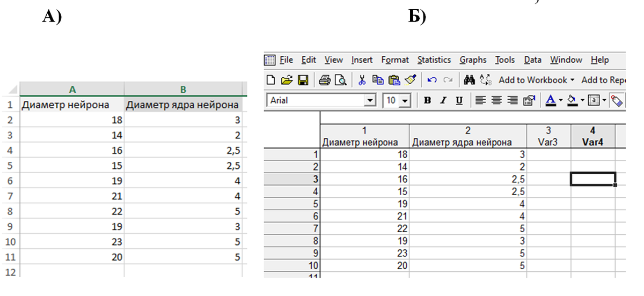Cut selection with the scissors icon
This screenshot has width=644, height=296.
pos(362,80)
